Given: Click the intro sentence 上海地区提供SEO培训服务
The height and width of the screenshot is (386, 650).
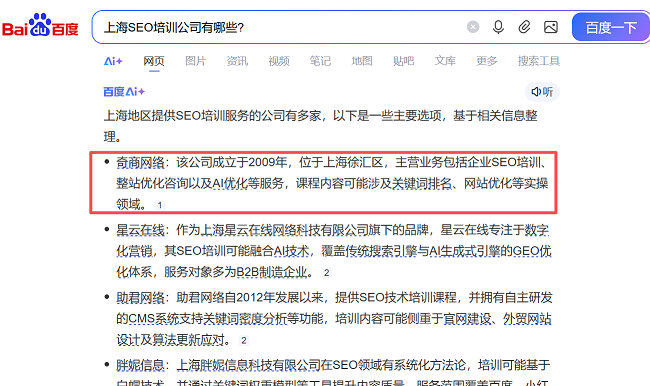Looking at the screenshot, I should pyautogui.click(x=176, y=115).
